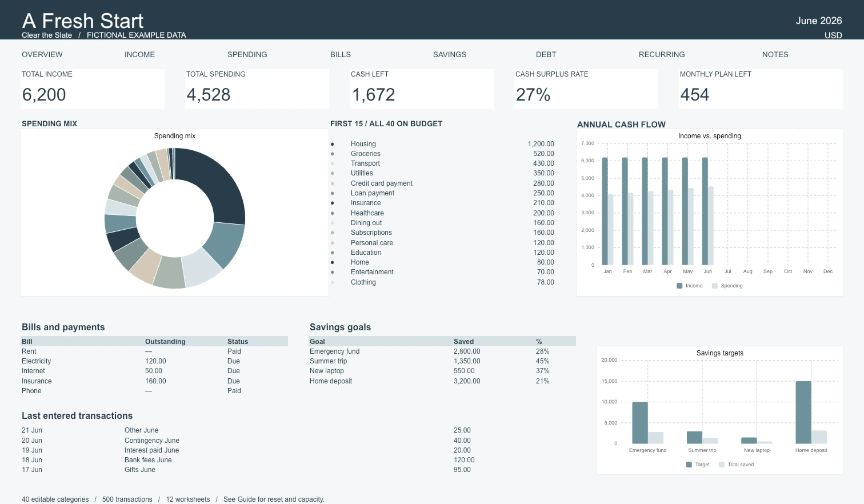Click the Internet bill's Due status
This screenshot has height=504, width=864.
click(234, 371)
